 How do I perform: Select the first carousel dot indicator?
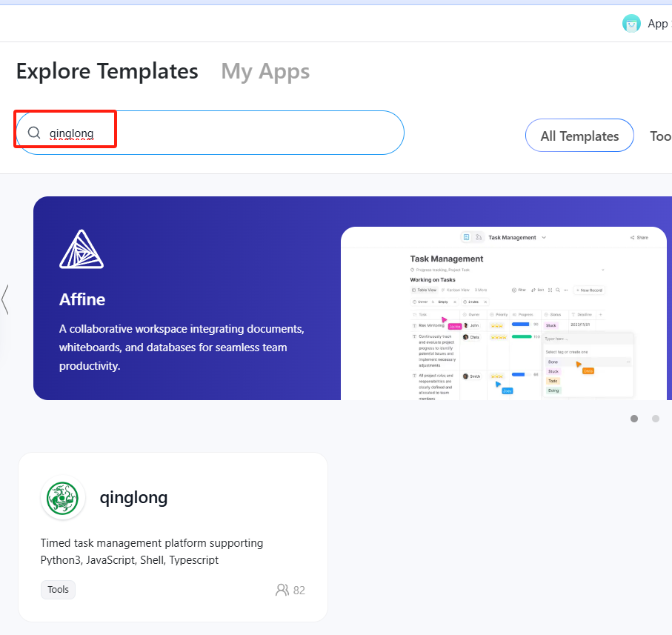tap(634, 419)
